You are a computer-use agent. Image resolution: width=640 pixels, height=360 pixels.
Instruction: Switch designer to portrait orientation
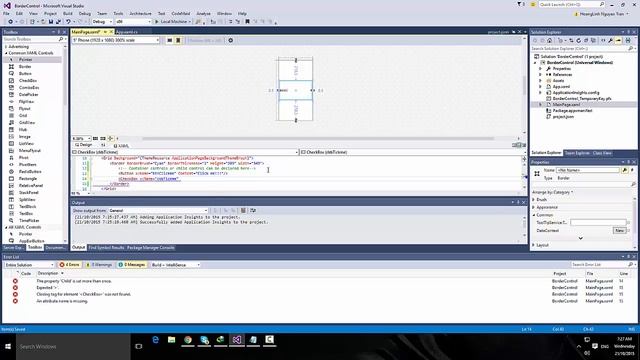tap(178, 40)
